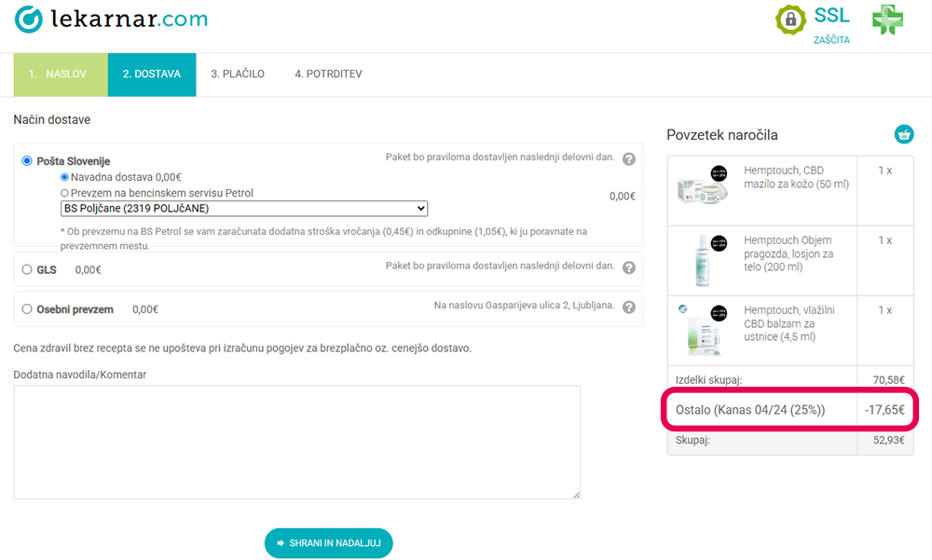The image size is (932, 560).
Task: Select Pošta Slovenije delivery option
Action: coord(27,161)
